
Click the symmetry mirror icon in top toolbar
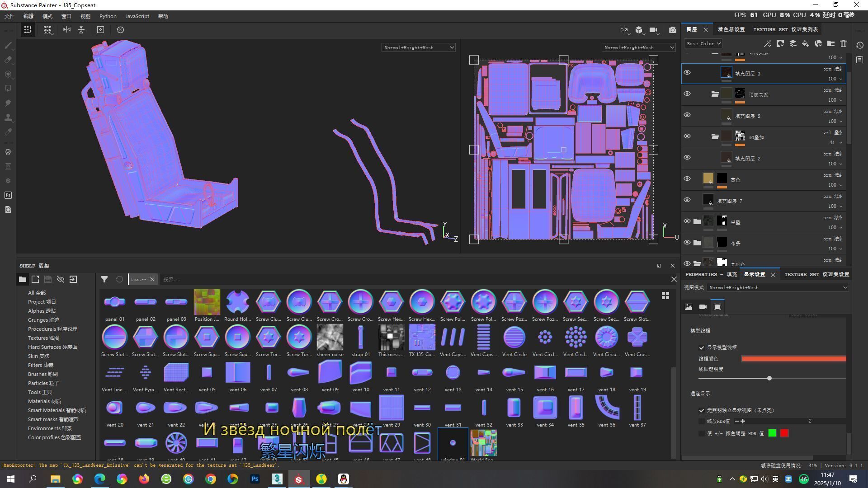tap(67, 30)
